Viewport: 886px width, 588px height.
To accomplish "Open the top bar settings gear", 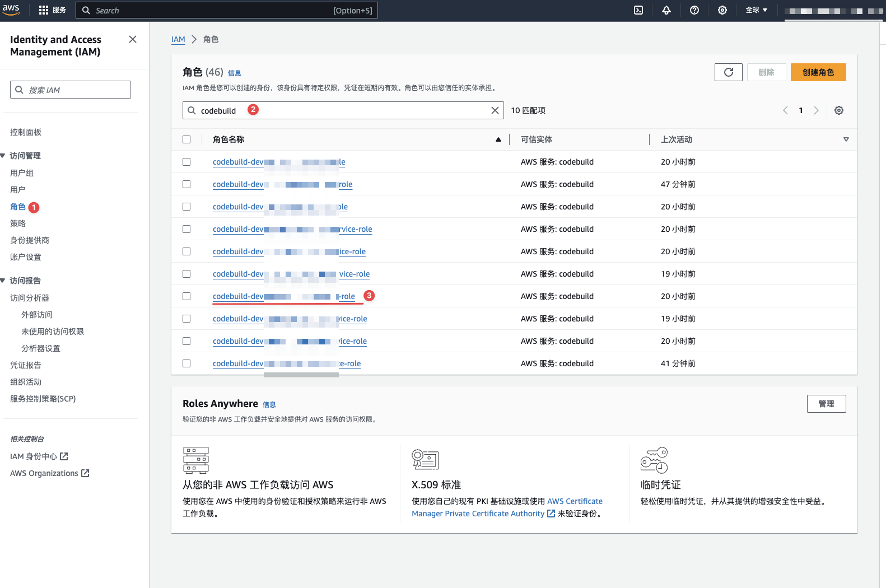I will [722, 10].
